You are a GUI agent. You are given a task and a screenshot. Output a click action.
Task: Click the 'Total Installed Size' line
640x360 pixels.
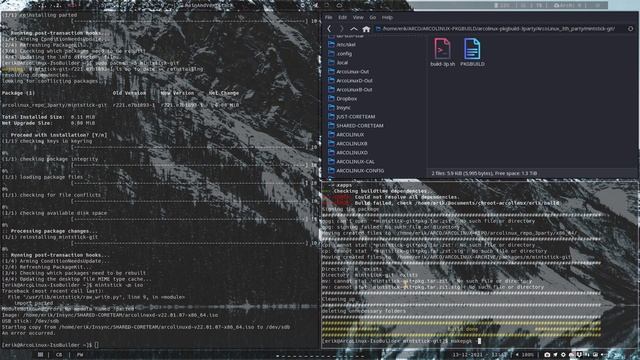tap(48, 117)
